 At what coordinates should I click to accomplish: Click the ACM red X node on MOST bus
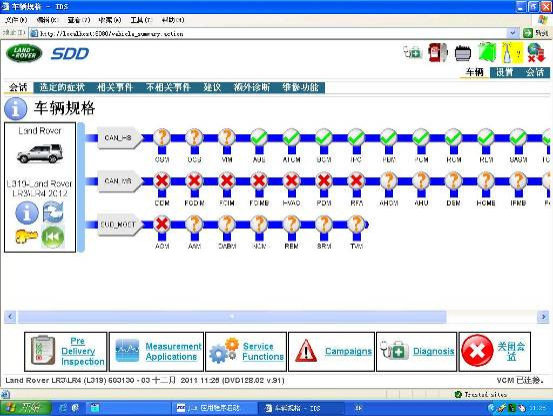(x=162, y=224)
